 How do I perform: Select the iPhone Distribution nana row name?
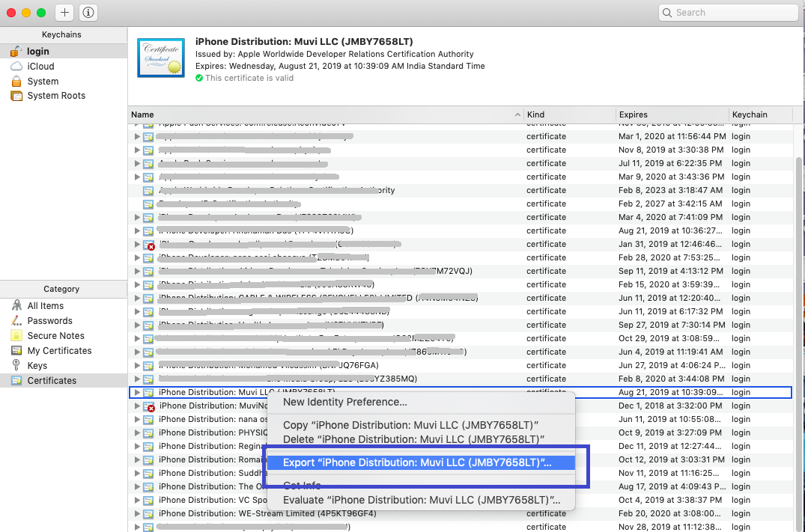click(x=213, y=419)
